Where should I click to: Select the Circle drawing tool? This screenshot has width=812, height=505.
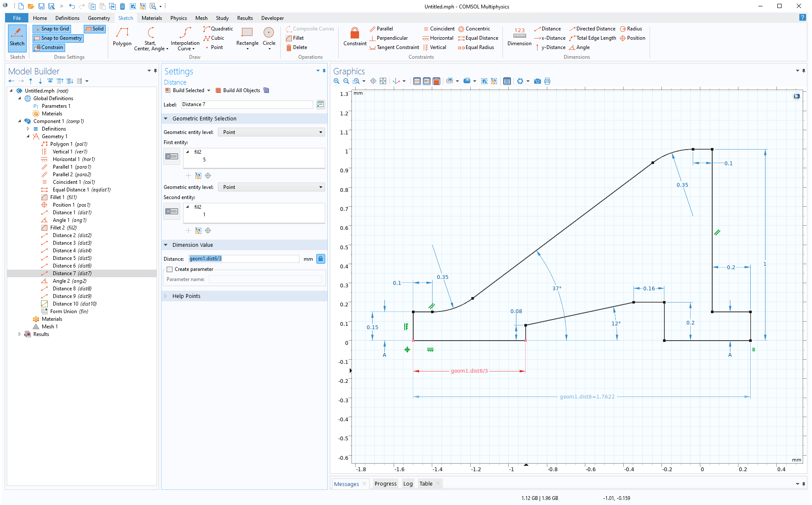click(269, 38)
